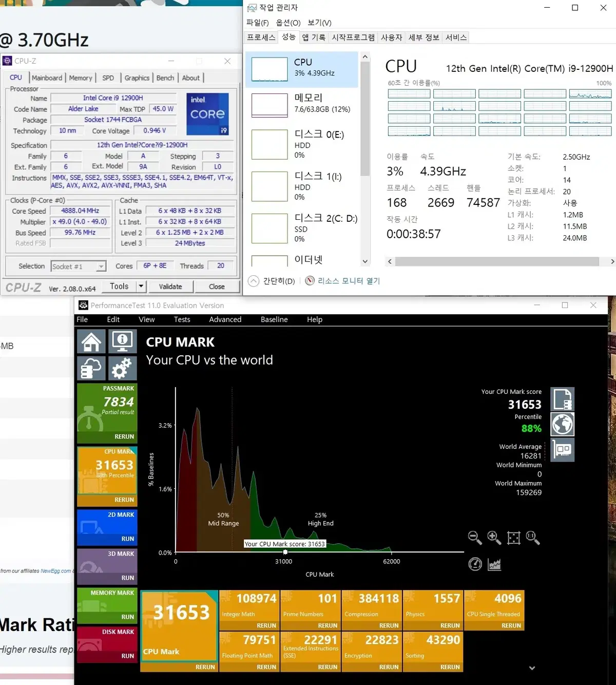The width and height of the screenshot is (616, 685).
Task: Run the 3D Mark test
Action: [128, 578]
